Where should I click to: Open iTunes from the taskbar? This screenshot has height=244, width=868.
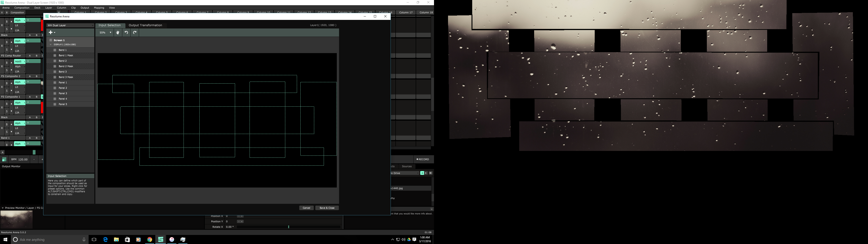pos(172,240)
